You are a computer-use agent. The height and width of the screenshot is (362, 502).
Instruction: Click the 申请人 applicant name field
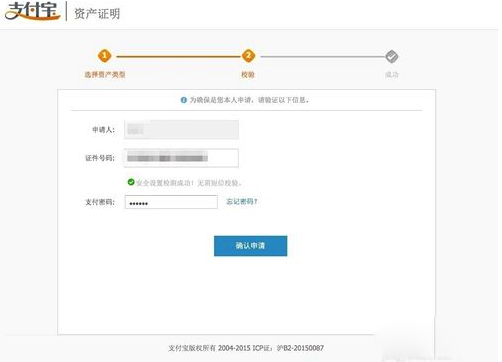181,129
